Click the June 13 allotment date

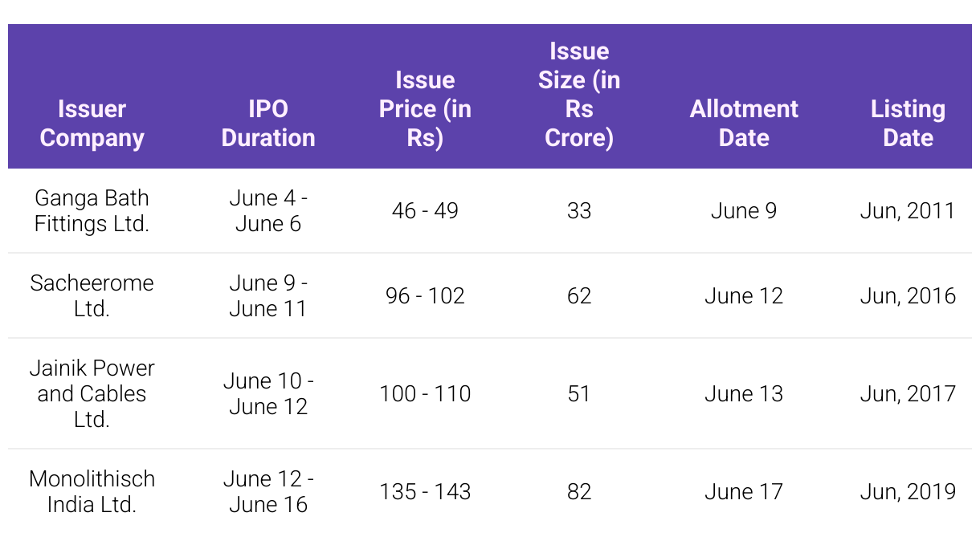744,394
